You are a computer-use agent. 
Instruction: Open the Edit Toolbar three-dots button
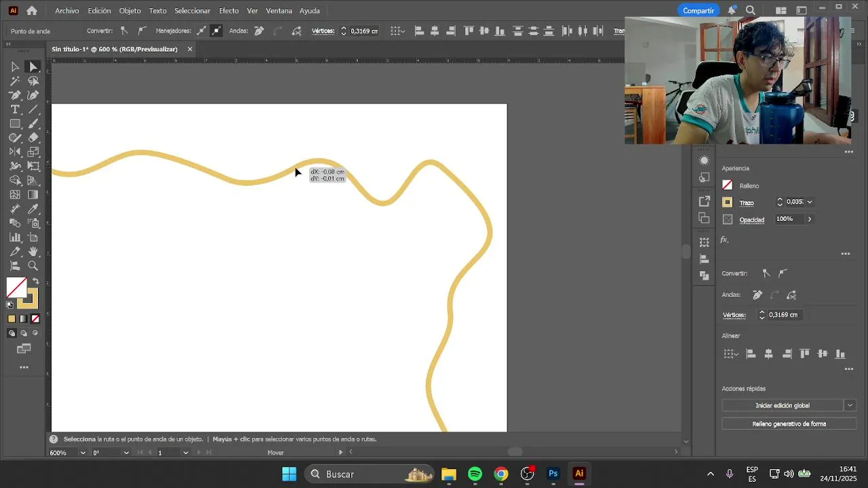pos(24,367)
